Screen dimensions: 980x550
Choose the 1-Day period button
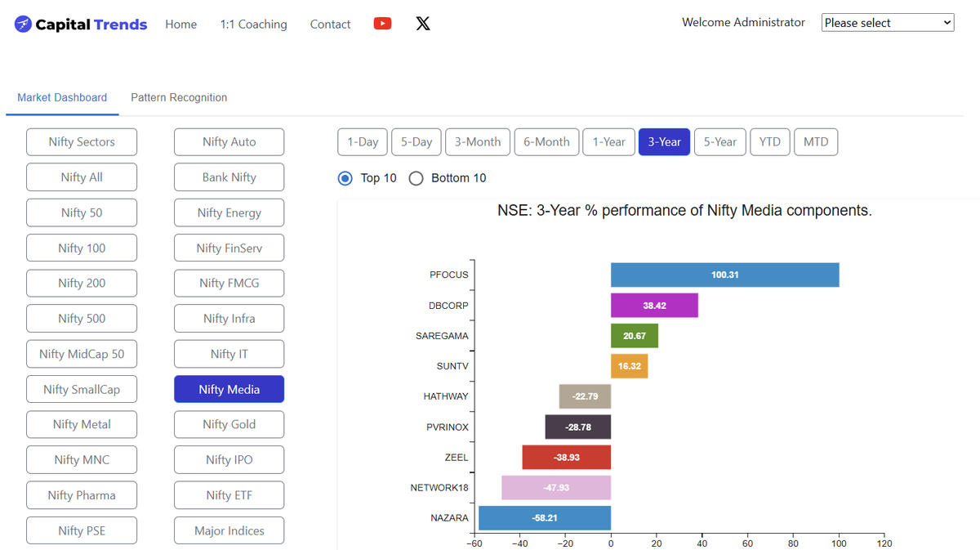(363, 142)
